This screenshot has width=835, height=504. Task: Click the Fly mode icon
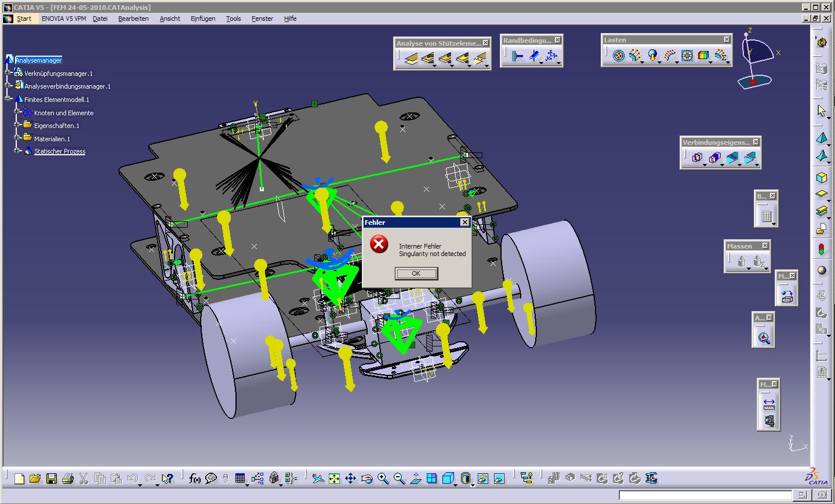(x=318, y=479)
